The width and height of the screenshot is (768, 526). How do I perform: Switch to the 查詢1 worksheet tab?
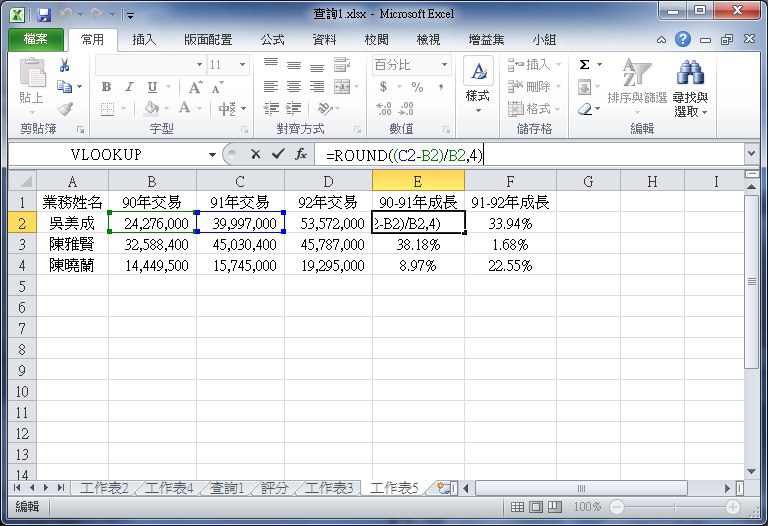pyautogui.click(x=228, y=488)
